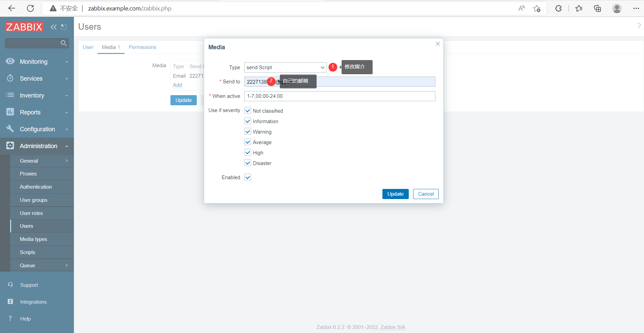The image size is (644, 333).
Task: Expand the Monitoring menu
Action: [37, 62]
